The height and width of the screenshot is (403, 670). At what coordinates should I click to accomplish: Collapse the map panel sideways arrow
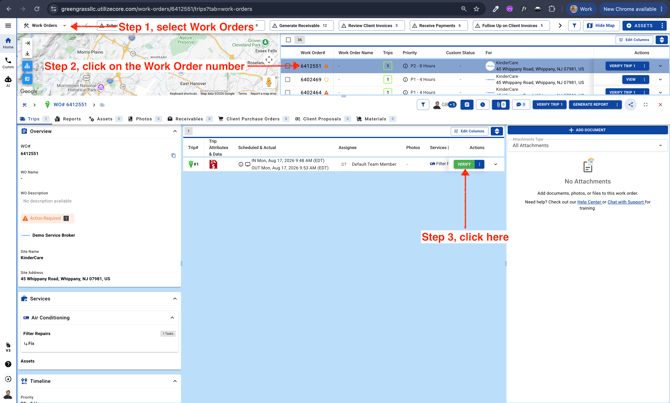(27, 43)
